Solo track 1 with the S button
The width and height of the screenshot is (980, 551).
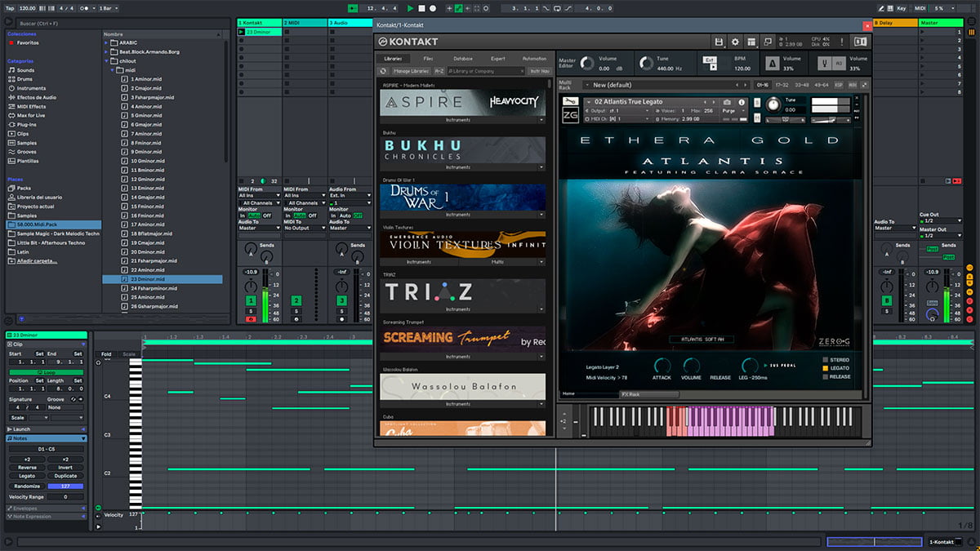pyautogui.click(x=252, y=311)
